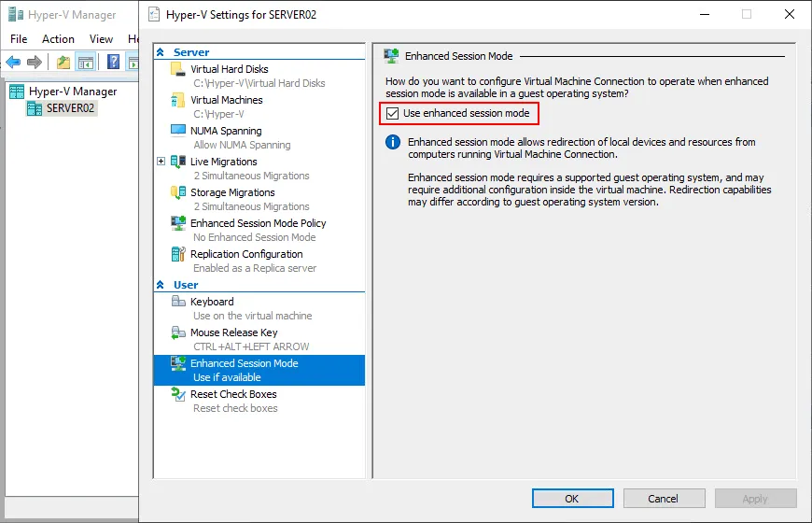Open Reset Check Boxes setting
The height and width of the screenshot is (523, 812).
tap(233, 394)
